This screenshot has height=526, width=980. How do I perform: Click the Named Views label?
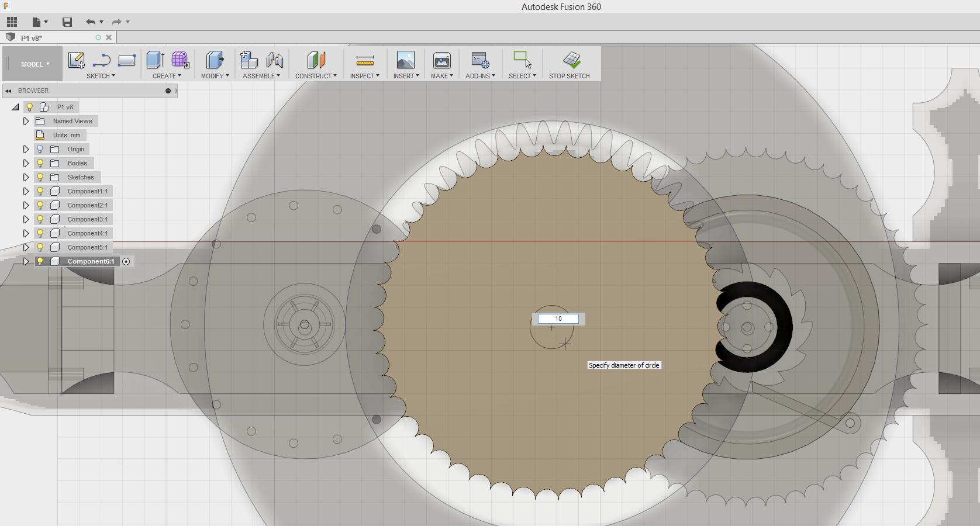point(73,121)
